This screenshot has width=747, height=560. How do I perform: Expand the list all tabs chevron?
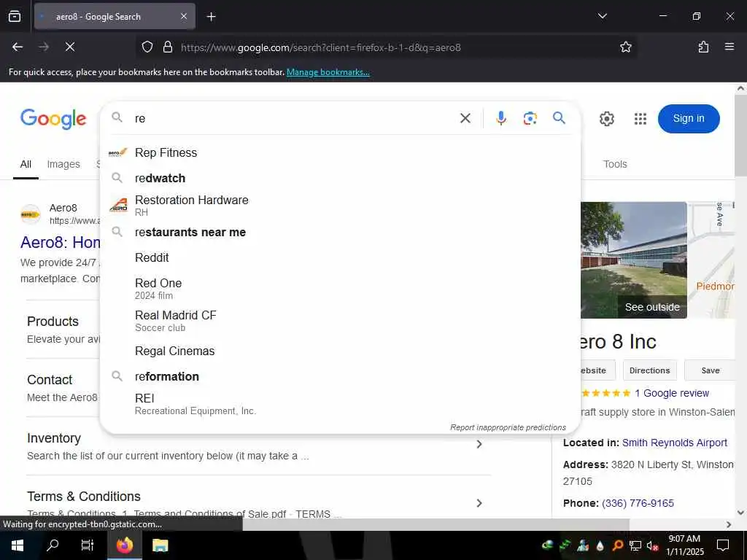click(x=602, y=16)
